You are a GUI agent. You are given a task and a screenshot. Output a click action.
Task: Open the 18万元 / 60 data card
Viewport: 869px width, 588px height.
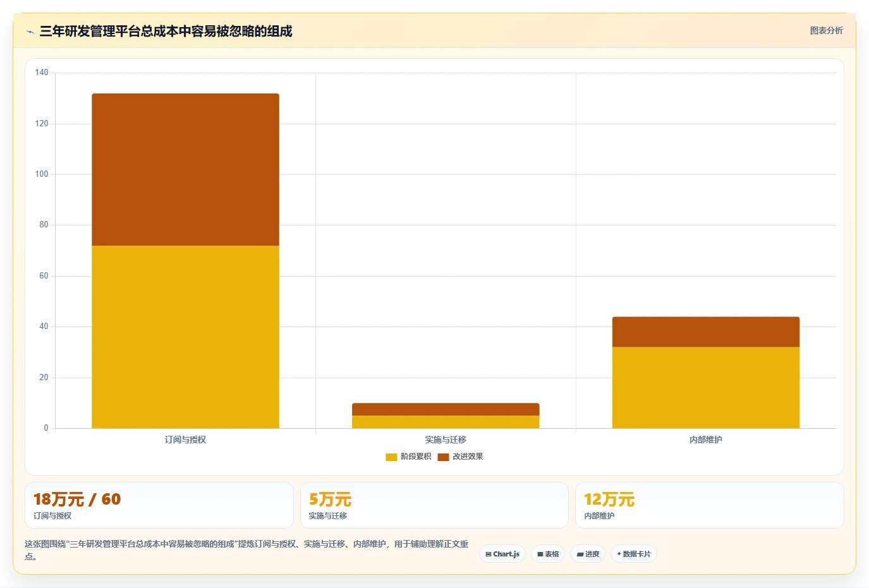tap(159, 505)
